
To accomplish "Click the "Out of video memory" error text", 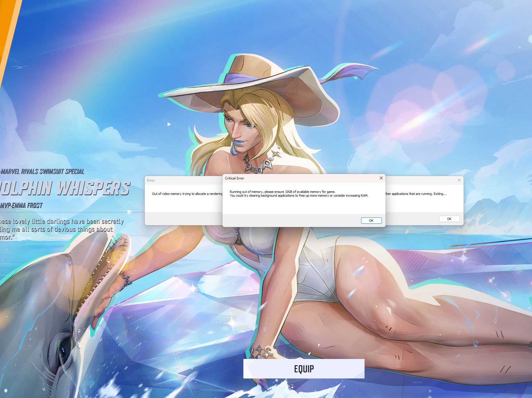I will point(187,194).
